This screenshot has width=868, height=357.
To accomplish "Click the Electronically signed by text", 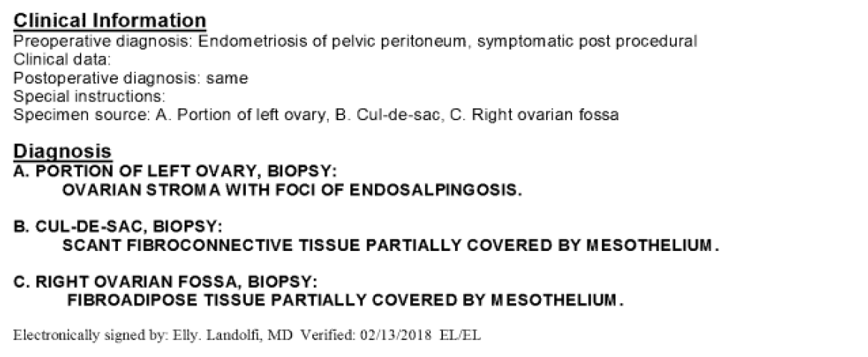I will pyautogui.click(x=90, y=335).
